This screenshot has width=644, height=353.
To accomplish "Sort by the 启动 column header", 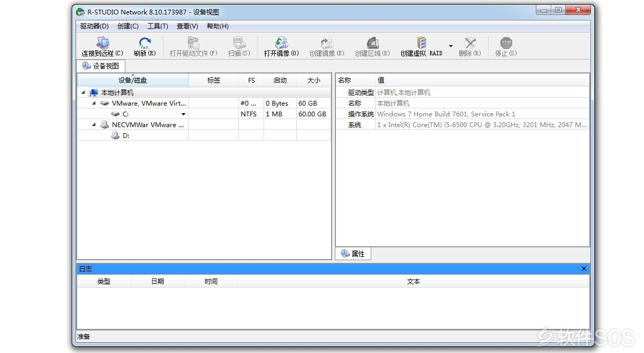I will tap(280, 80).
